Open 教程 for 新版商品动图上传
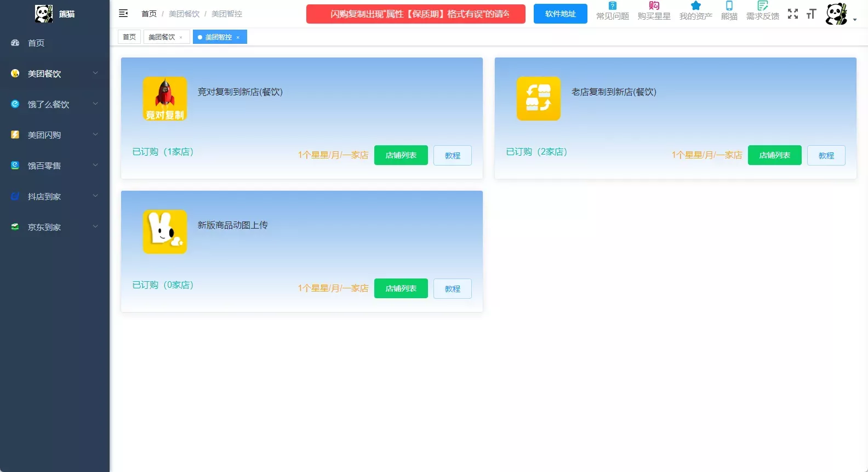Image resolution: width=868 pixels, height=472 pixels. point(453,288)
